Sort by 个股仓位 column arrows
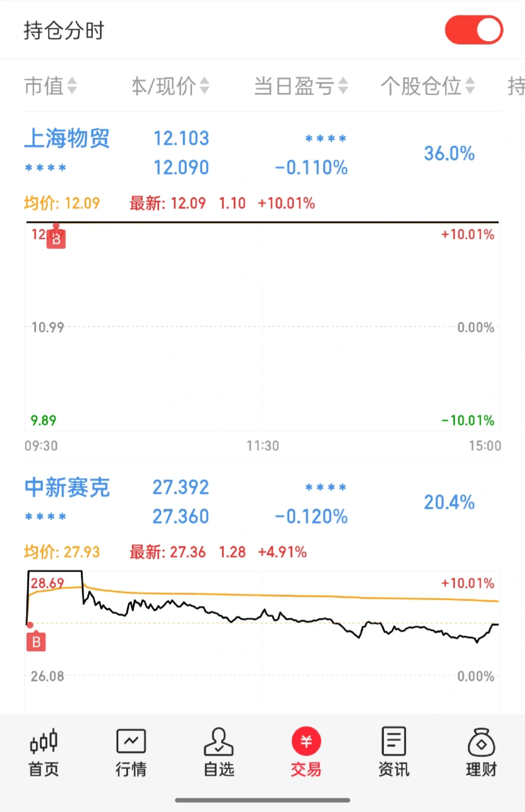The image size is (525, 812). coord(470,86)
